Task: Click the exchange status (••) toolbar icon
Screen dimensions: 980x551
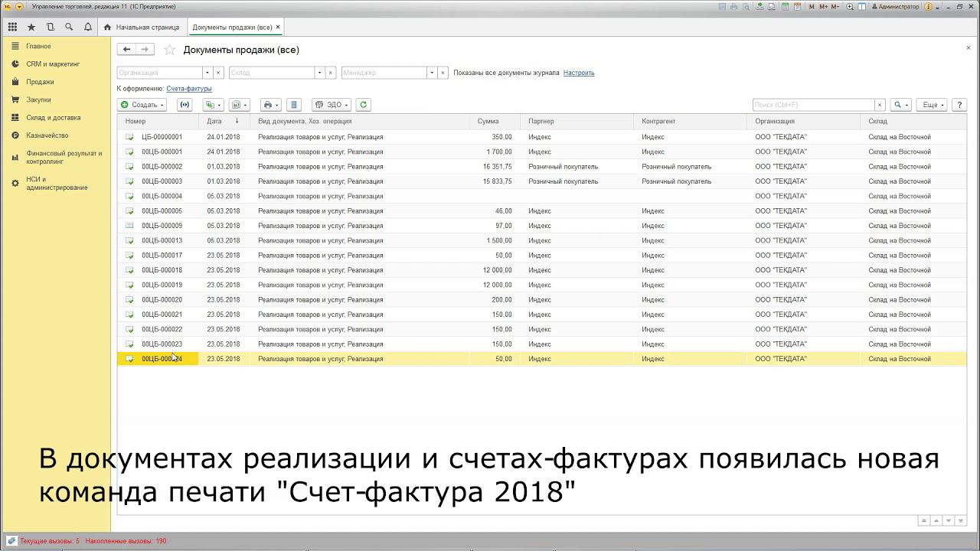Action: [x=185, y=105]
